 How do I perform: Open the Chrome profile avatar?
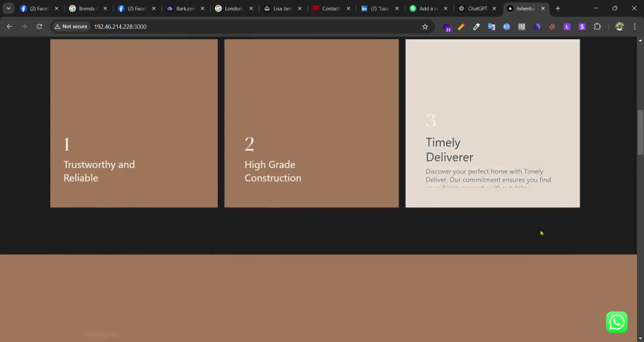click(620, 26)
